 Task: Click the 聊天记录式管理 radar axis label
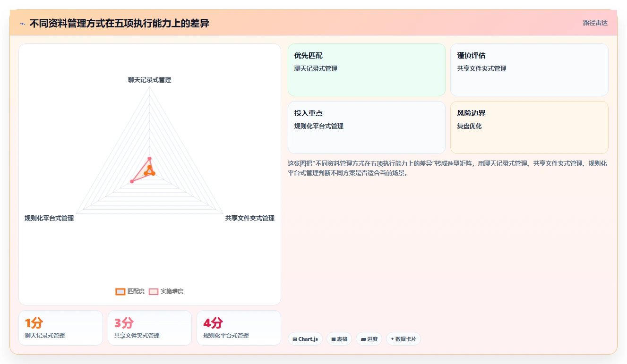click(149, 80)
